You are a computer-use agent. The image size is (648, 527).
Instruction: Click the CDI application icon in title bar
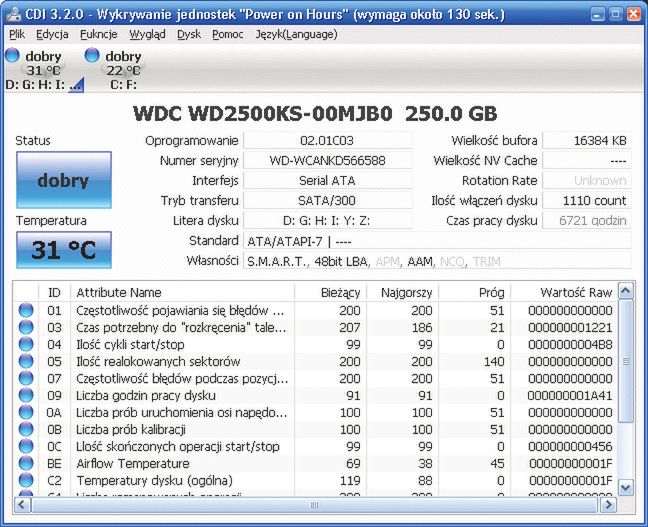(x=13, y=14)
